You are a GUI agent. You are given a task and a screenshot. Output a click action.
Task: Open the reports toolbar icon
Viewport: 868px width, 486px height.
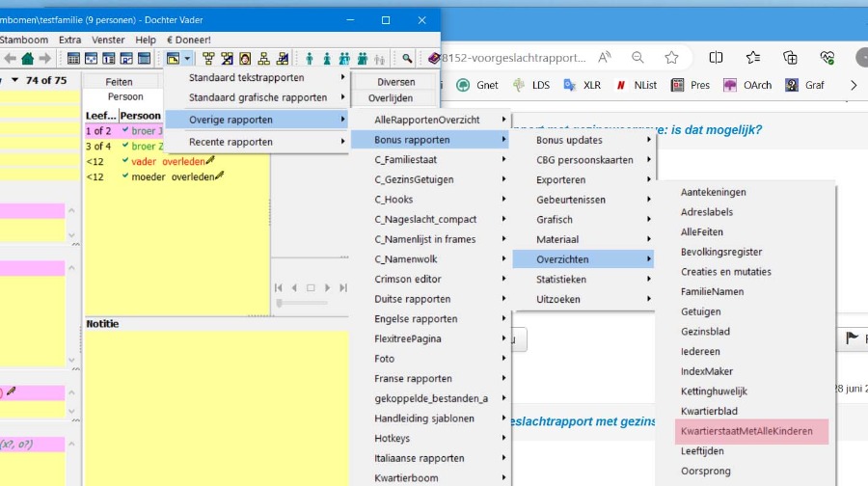pyautogui.click(x=173, y=59)
